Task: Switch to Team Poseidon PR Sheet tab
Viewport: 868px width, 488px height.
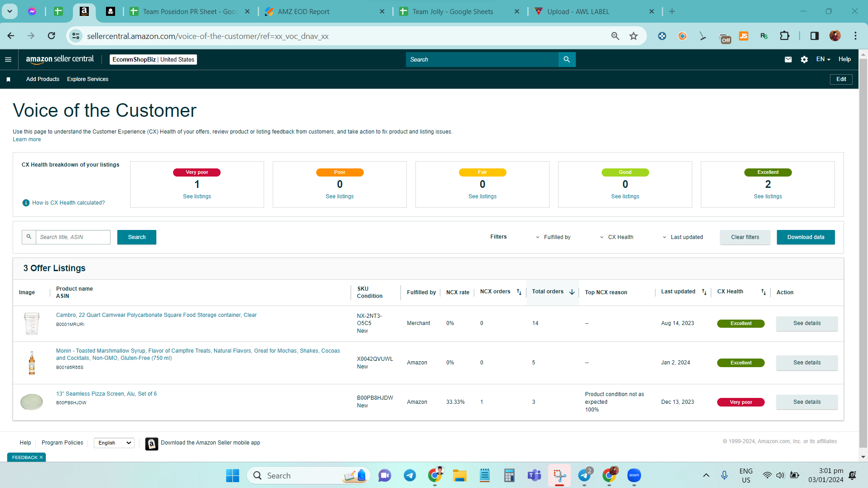Action: click(190, 12)
